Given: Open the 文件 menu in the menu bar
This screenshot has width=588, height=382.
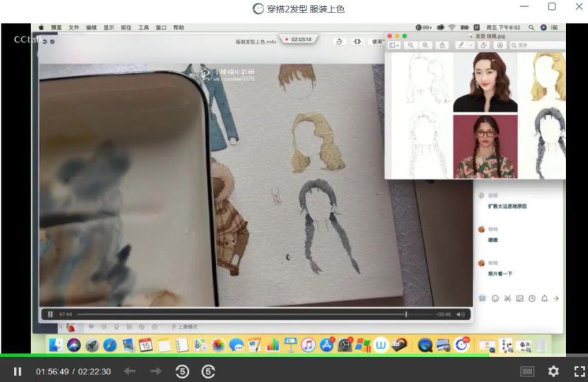Looking at the screenshot, I should 74,28.
